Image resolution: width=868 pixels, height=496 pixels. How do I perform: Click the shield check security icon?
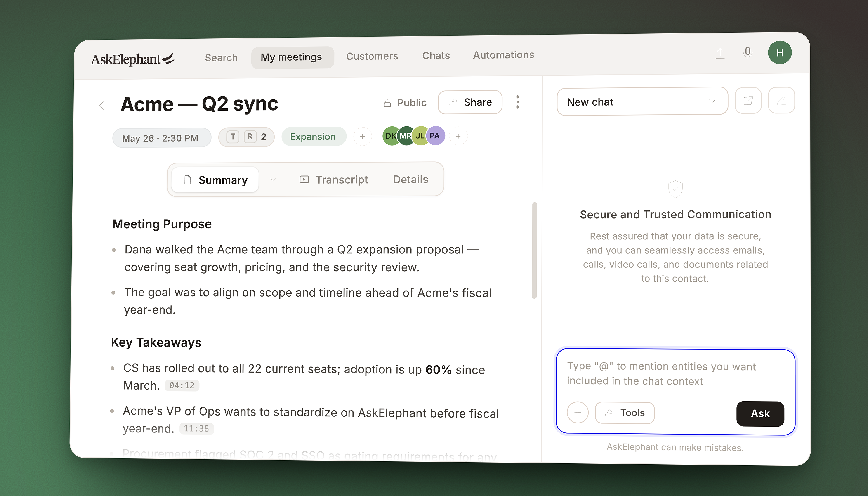(675, 189)
